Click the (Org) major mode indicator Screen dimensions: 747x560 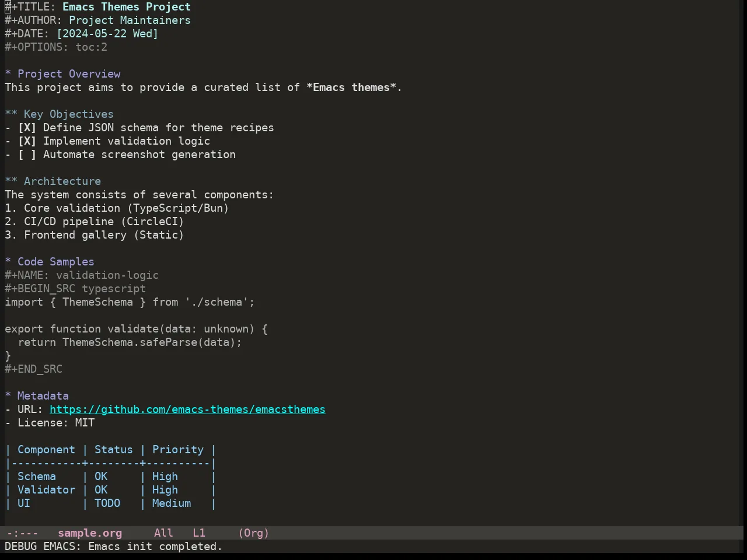coord(254,533)
